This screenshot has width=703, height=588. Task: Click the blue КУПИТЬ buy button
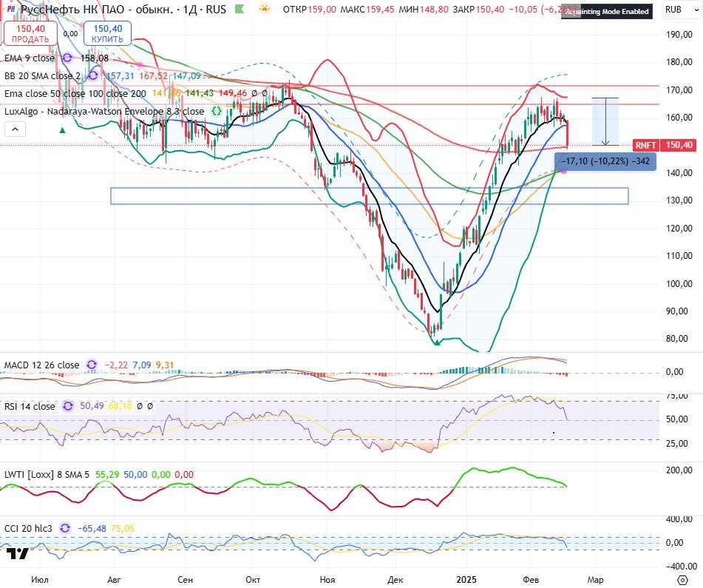pyautogui.click(x=107, y=33)
